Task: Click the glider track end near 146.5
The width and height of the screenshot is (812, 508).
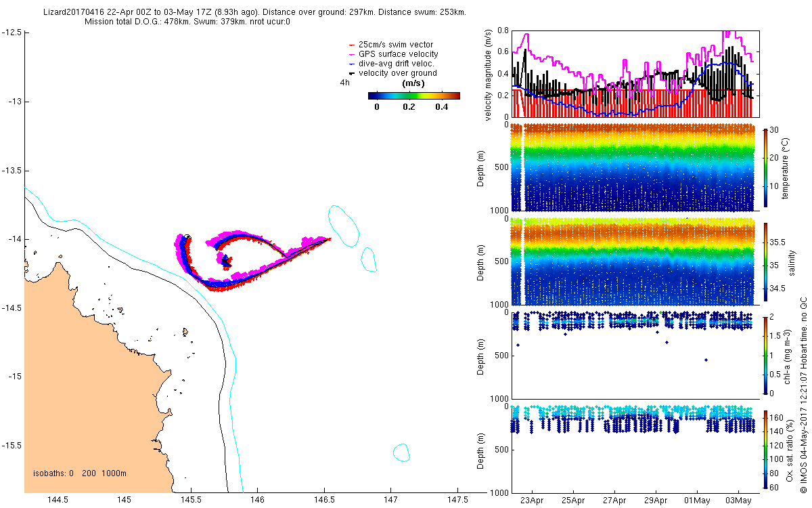Action: click(x=329, y=238)
